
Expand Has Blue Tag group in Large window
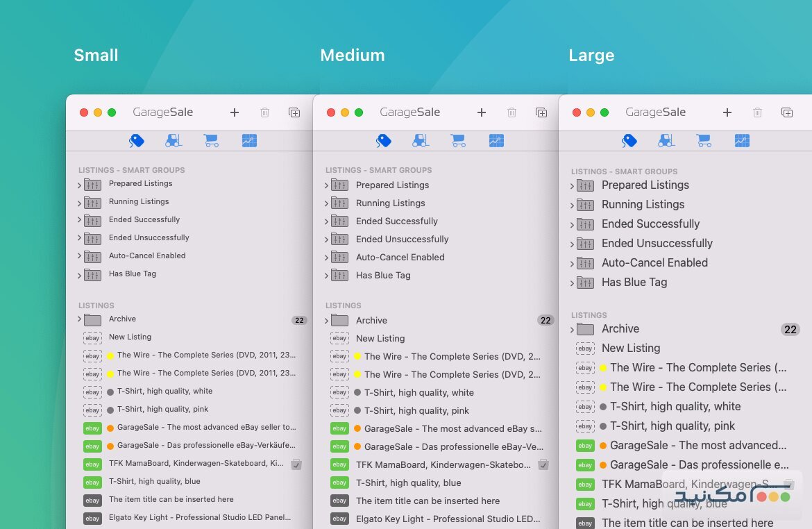[x=572, y=283]
